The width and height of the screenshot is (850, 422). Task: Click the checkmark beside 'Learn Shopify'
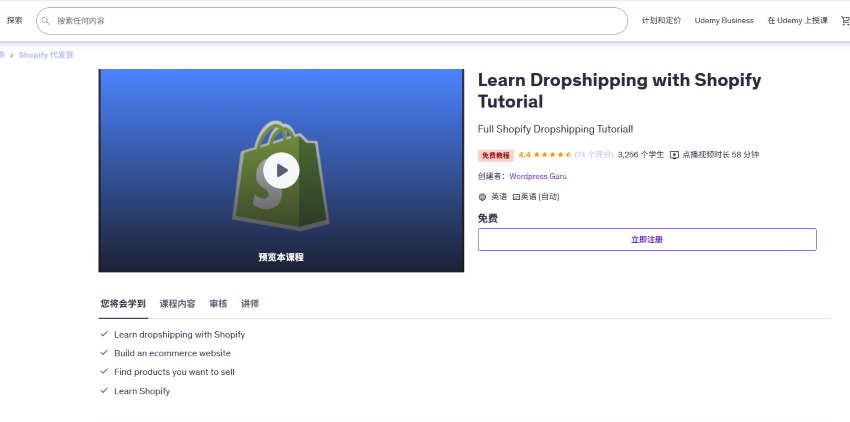(104, 391)
